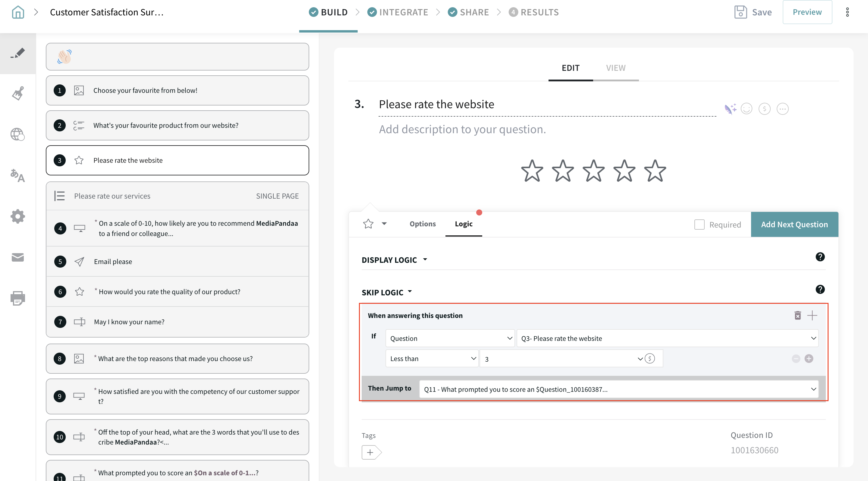
Task: Click the print icon in sidebar
Action: coord(17,298)
